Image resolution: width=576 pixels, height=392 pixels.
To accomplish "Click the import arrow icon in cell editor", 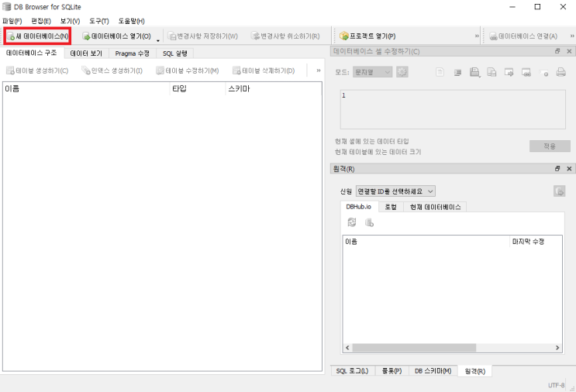I will point(509,72).
